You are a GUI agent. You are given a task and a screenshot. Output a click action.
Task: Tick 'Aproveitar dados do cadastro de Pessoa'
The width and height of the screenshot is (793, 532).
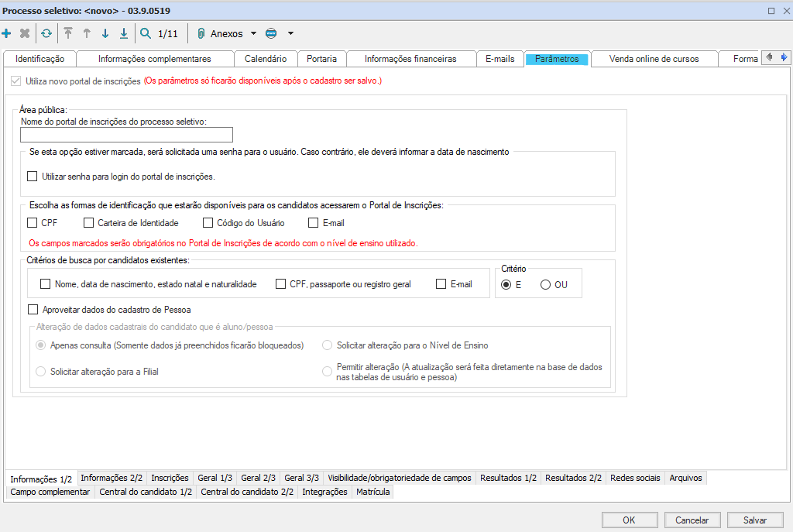point(32,310)
